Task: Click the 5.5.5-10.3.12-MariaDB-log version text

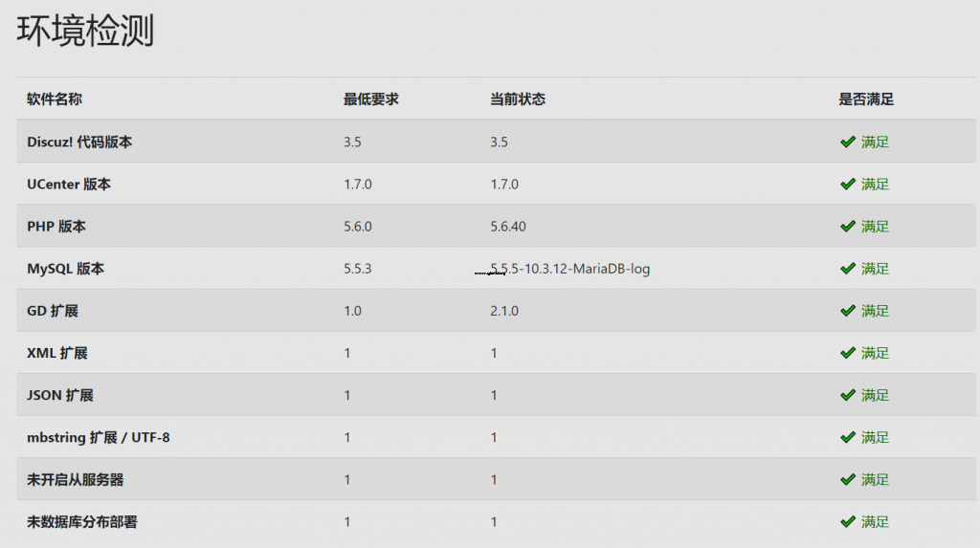Action: click(x=570, y=269)
